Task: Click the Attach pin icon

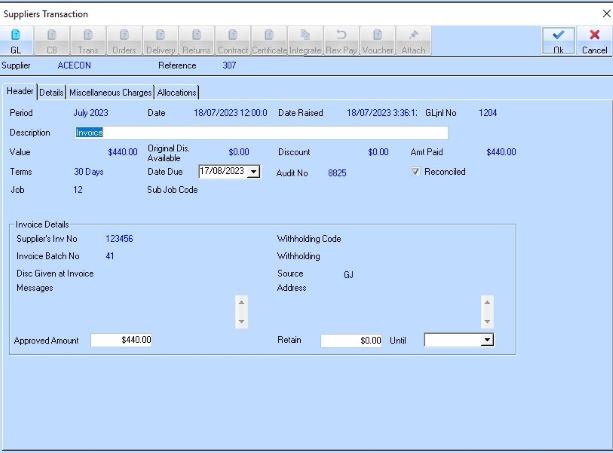Action: click(x=412, y=40)
